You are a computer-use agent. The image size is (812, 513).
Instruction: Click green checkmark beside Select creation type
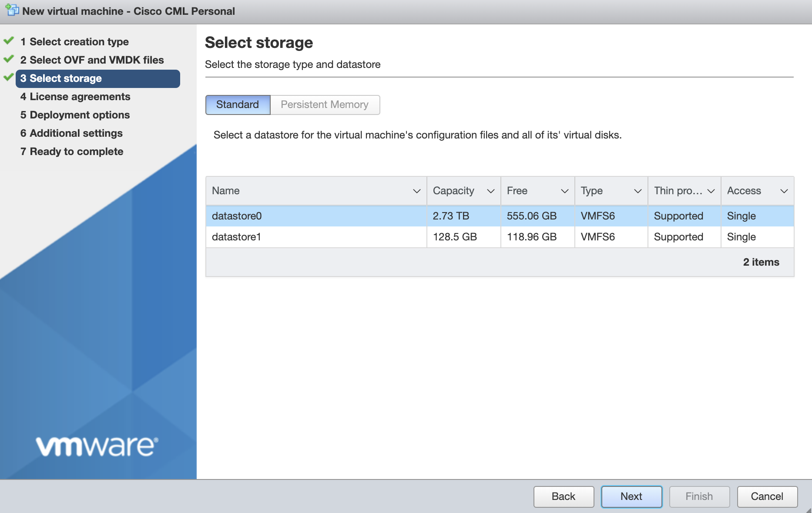pos(8,40)
